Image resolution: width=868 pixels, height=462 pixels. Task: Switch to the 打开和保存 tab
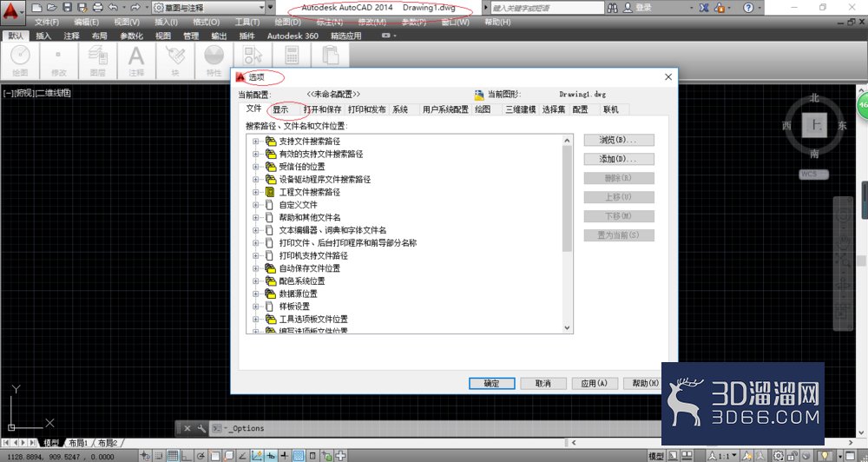[322, 109]
